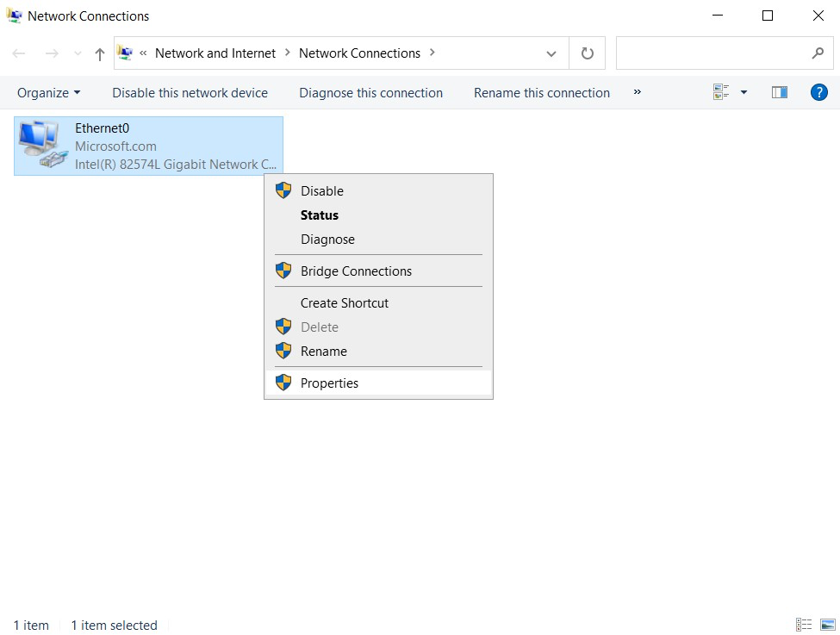Image resolution: width=840 pixels, height=635 pixels.
Task: Click the '1 item' status text
Action: 31,625
